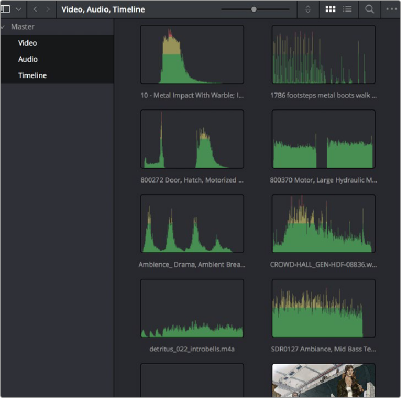The height and width of the screenshot is (398, 401).
Task: Go back with the left arrow
Action: pyautogui.click(x=35, y=9)
